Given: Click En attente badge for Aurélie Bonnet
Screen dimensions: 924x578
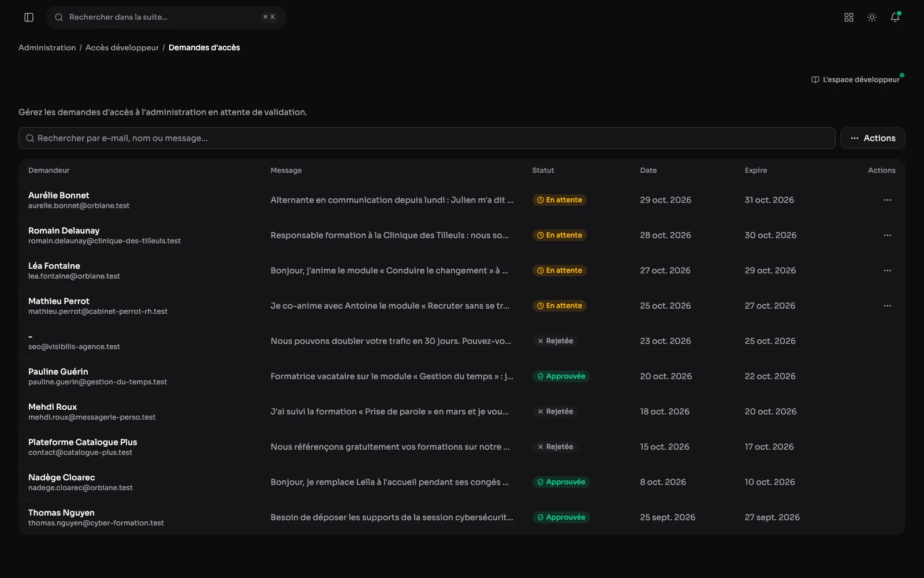Looking at the screenshot, I should tap(559, 200).
